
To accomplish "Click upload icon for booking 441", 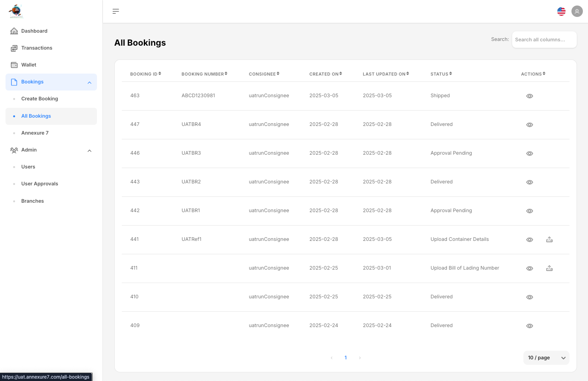I will [549, 240].
